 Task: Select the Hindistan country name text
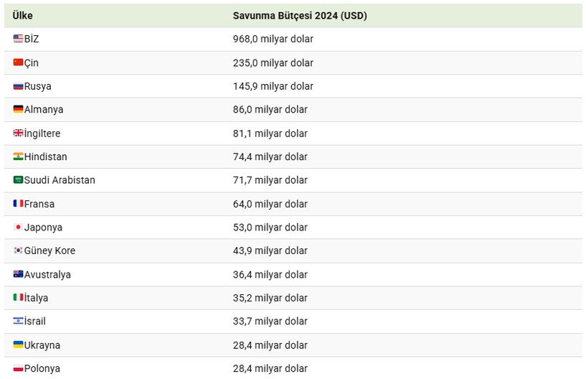[45, 157]
